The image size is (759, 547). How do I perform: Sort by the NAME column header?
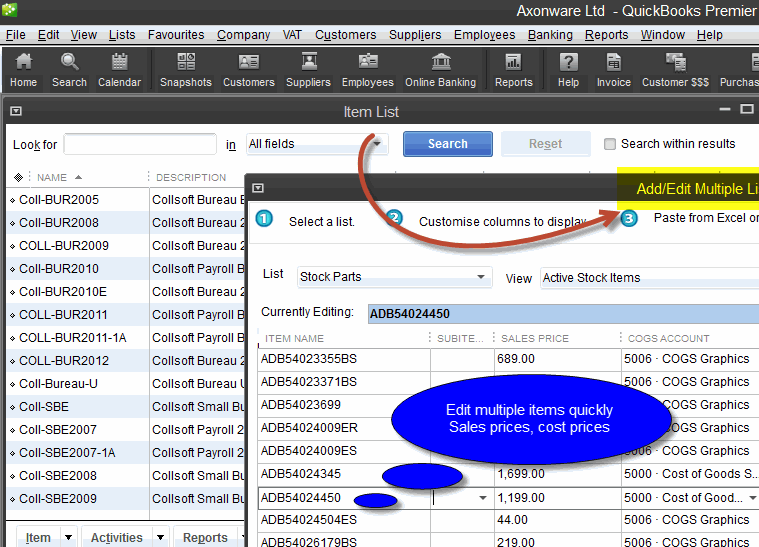[52, 177]
